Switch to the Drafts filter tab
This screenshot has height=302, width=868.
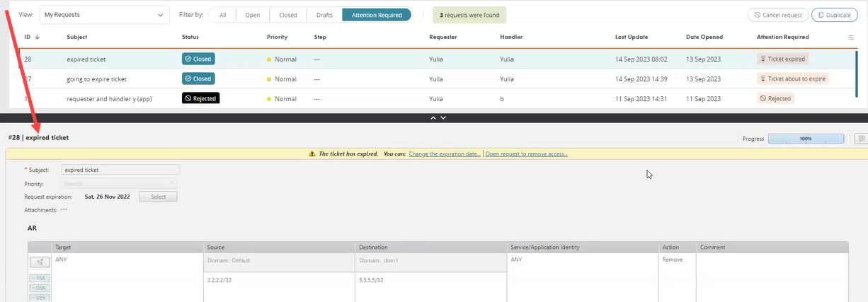point(324,15)
